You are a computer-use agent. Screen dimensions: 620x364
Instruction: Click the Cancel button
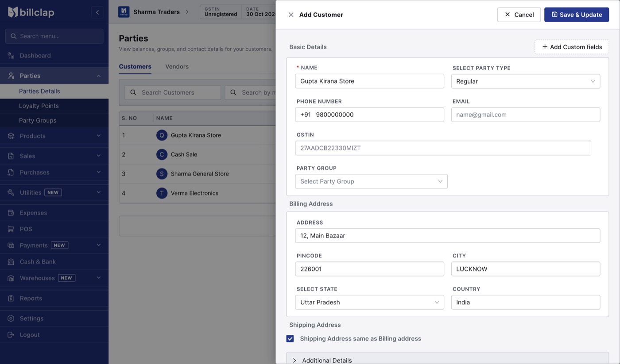(x=519, y=15)
